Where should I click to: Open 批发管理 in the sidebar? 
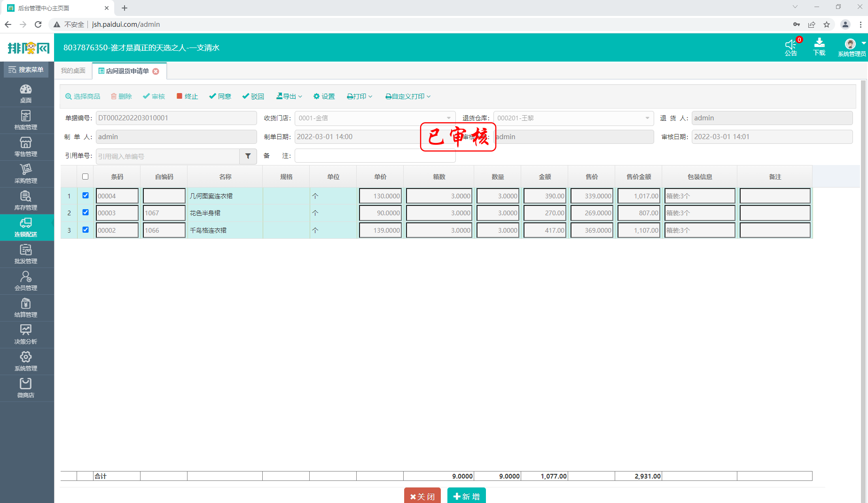point(26,254)
